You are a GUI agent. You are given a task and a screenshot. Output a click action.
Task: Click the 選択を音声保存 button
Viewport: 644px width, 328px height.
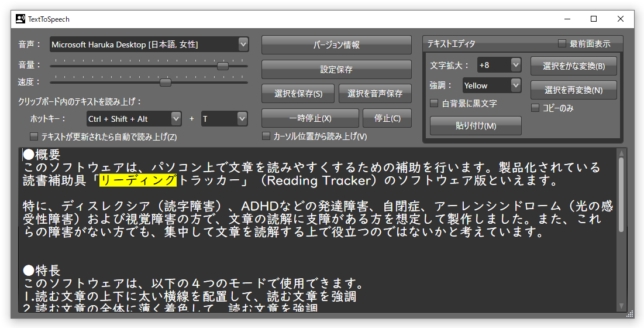(375, 94)
